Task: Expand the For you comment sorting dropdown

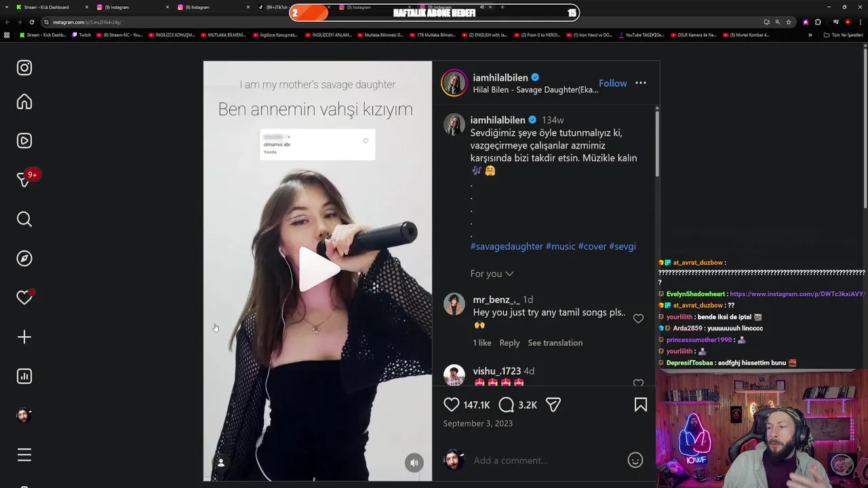Action: click(492, 274)
